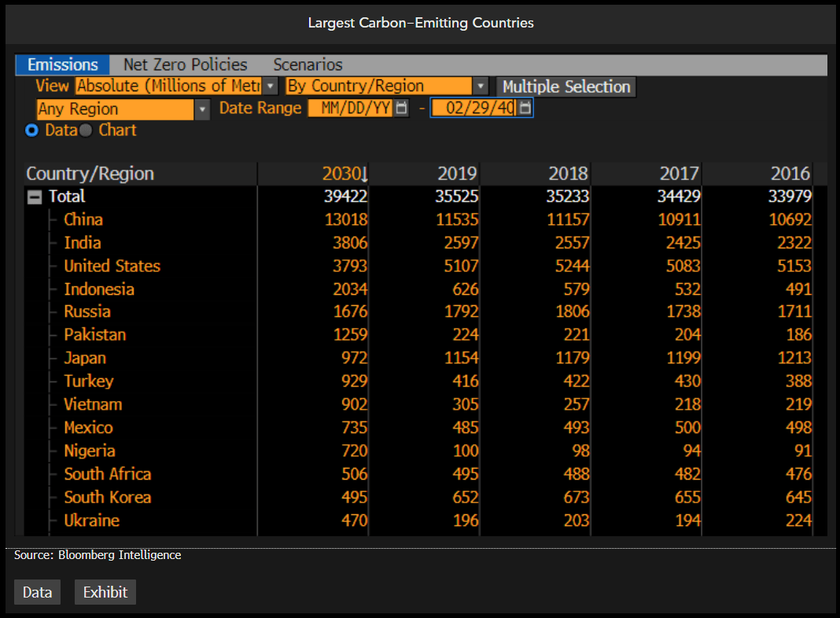Click Russia 2017 value 1738

click(683, 311)
